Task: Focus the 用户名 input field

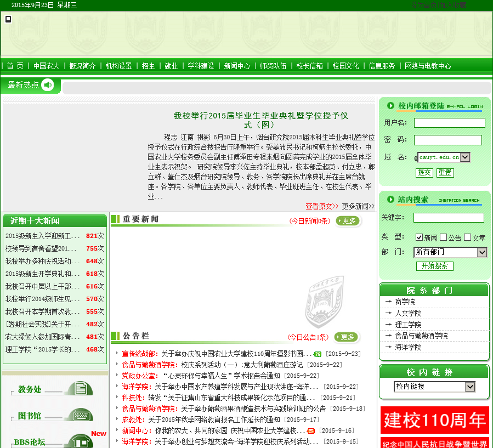Action: (x=450, y=123)
